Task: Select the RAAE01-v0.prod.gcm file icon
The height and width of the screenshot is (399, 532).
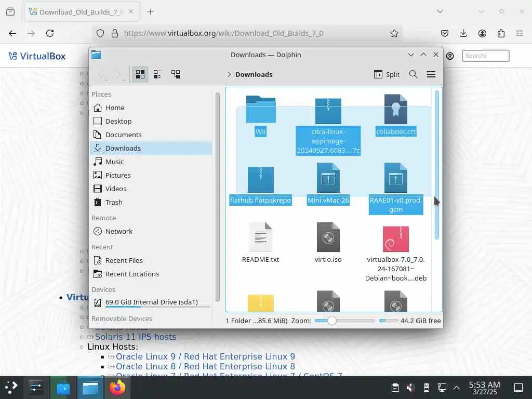Action: pos(395,178)
